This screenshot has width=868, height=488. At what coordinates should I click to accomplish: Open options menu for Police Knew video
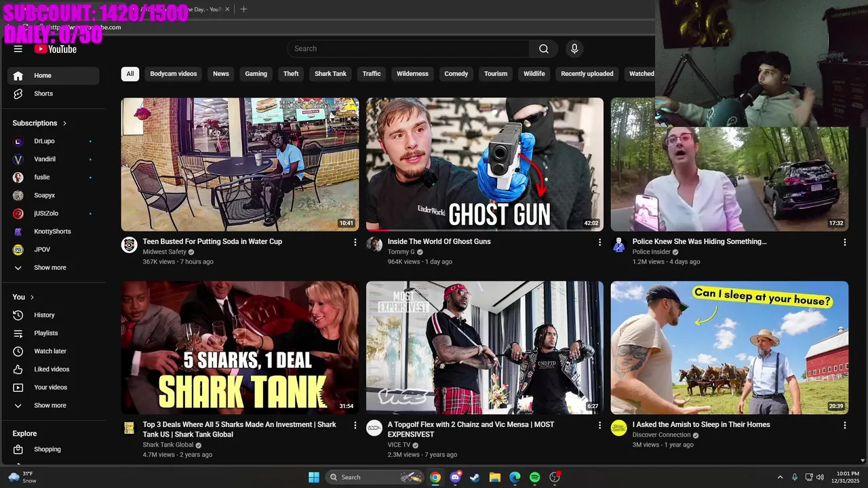[x=844, y=242]
